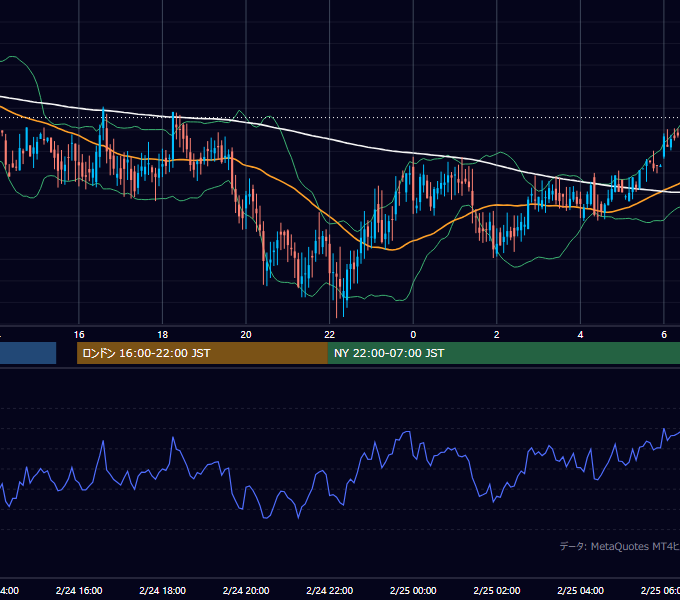Click the '2' hour label on the upper axis
The width and height of the screenshot is (680, 600).
(497, 335)
